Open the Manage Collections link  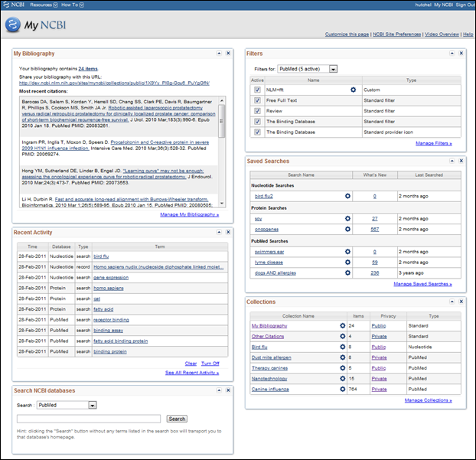[x=428, y=400]
